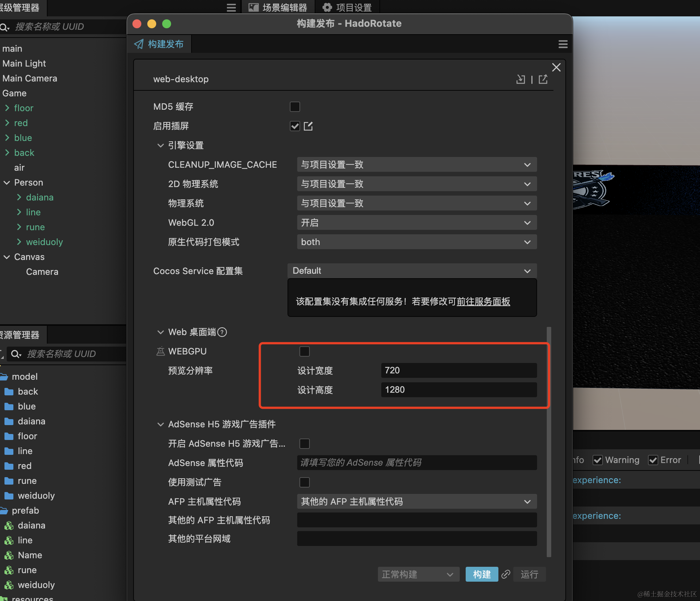Collapse the Canvas node in hierarchy

(x=7, y=257)
